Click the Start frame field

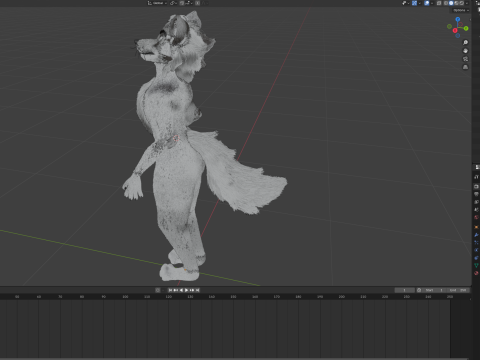pyautogui.click(x=434, y=290)
